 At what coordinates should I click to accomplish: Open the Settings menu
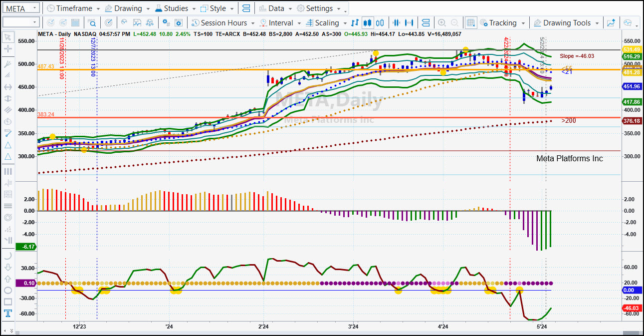(318, 8)
